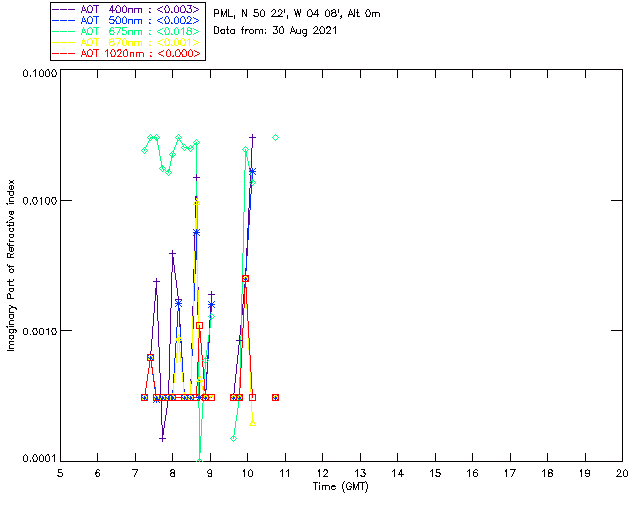Screen dimensions: 640x512
Task: Click the isolated gray diamond marker near 10.75
Action: pyautogui.click(x=275, y=137)
